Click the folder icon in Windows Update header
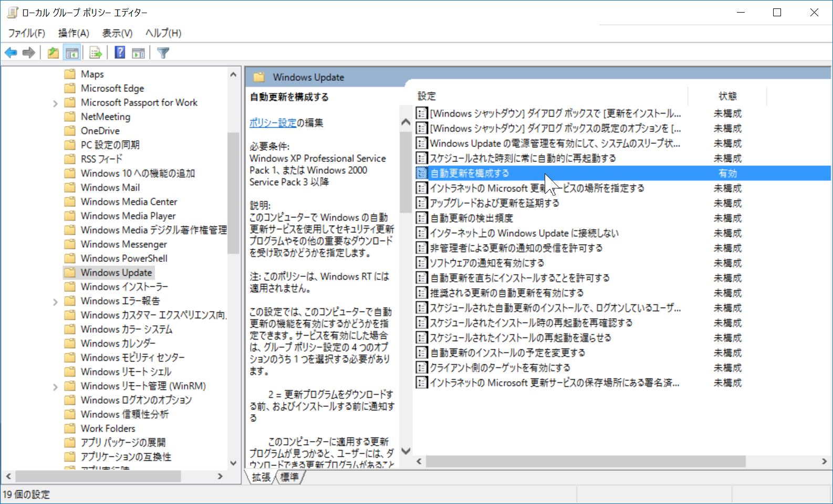 [259, 77]
